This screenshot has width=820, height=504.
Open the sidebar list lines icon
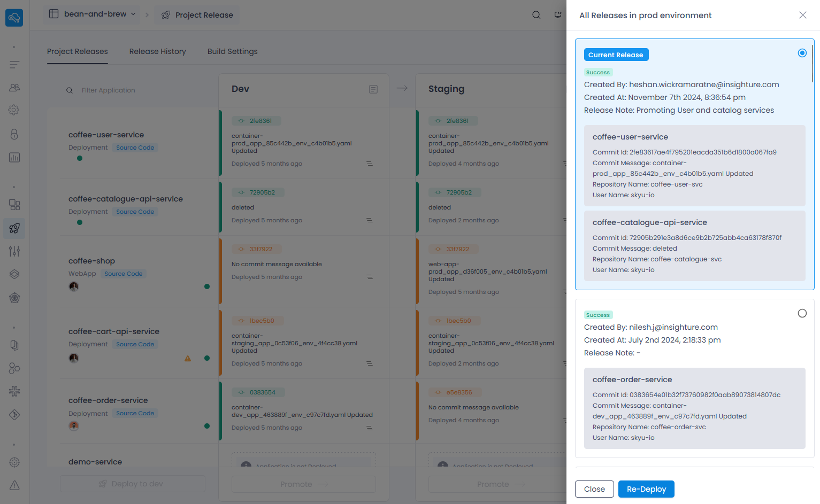click(x=14, y=65)
